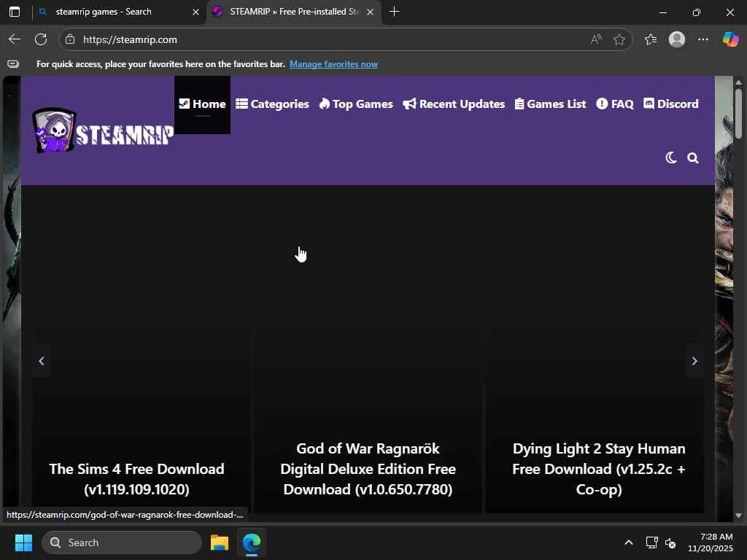This screenshot has height=560, width=747.
Task: Add this page to favorites star icon
Action: point(619,39)
